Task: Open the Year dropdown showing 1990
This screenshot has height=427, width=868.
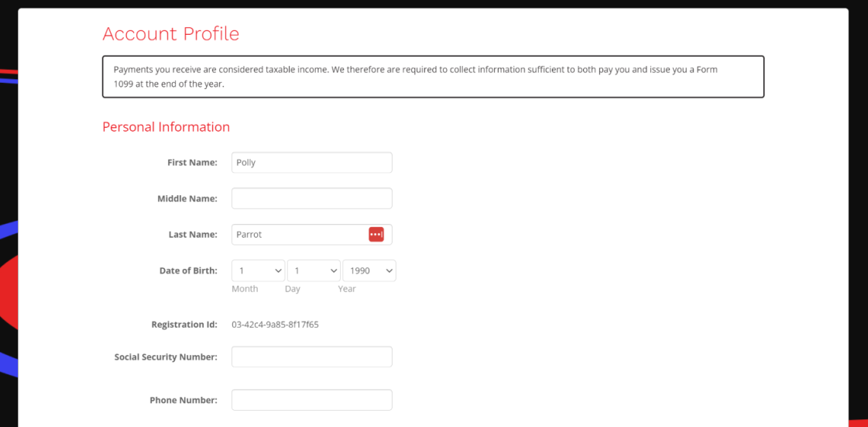Action: click(369, 270)
